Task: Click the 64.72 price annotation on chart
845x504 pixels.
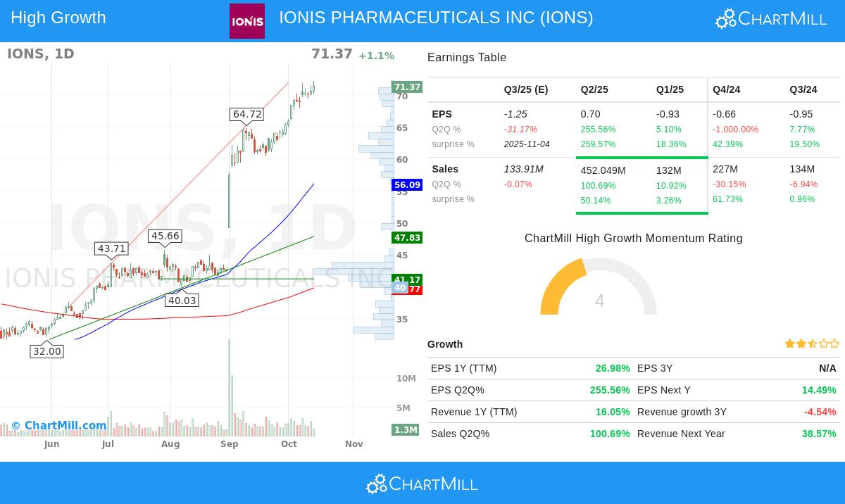Action: pyautogui.click(x=247, y=114)
